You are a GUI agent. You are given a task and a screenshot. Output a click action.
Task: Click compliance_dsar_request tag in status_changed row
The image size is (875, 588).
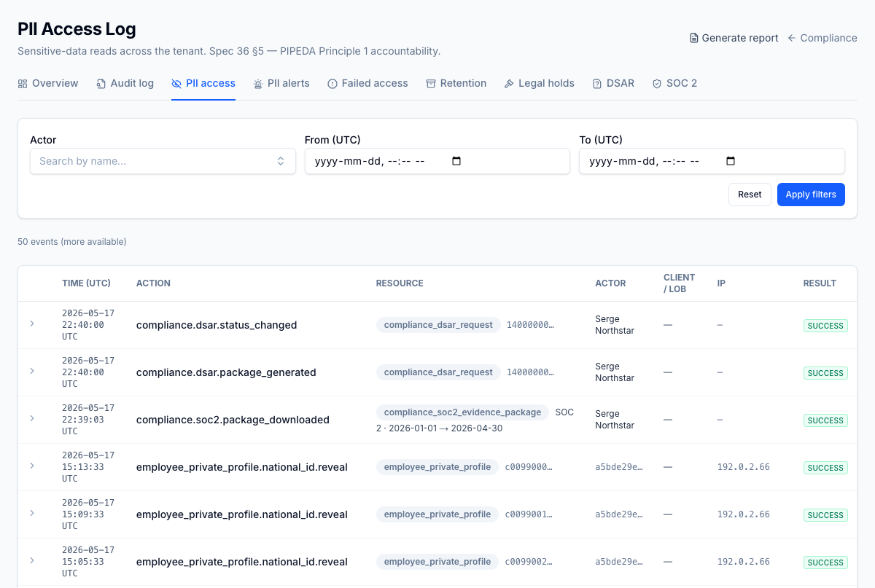pyautogui.click(x=438, y=325)
